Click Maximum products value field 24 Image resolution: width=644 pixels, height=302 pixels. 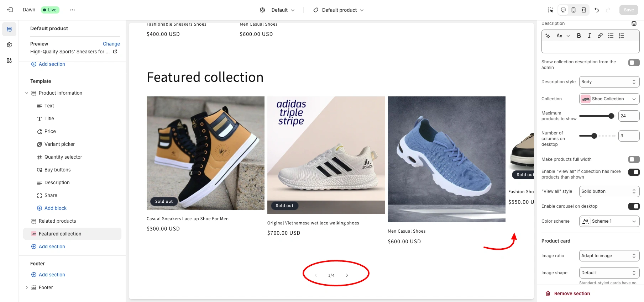pyautogui.click(x=629, y=116)
